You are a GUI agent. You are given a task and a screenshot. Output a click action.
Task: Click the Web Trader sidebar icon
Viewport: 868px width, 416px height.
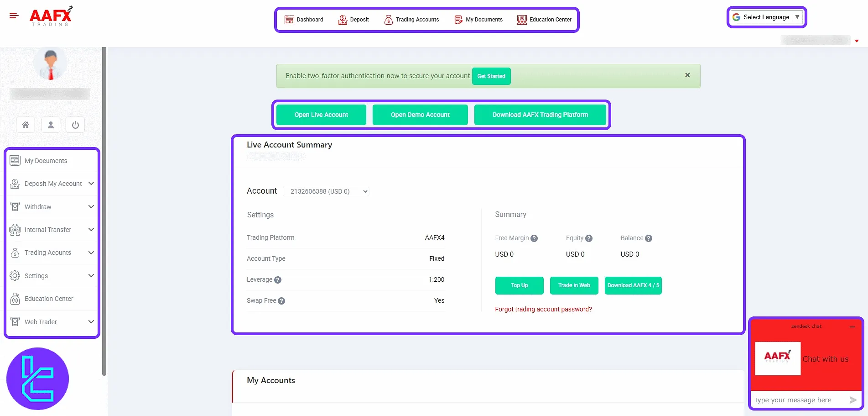click(x=15, y=321)
